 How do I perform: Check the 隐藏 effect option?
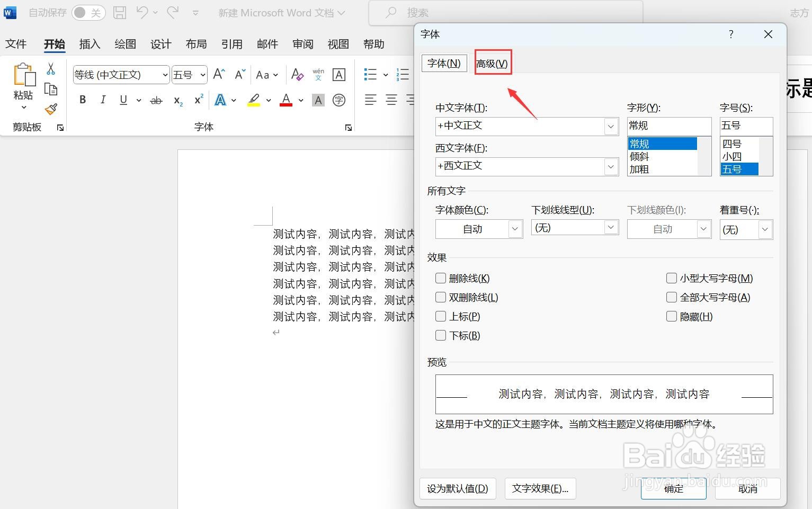(671, 316)
